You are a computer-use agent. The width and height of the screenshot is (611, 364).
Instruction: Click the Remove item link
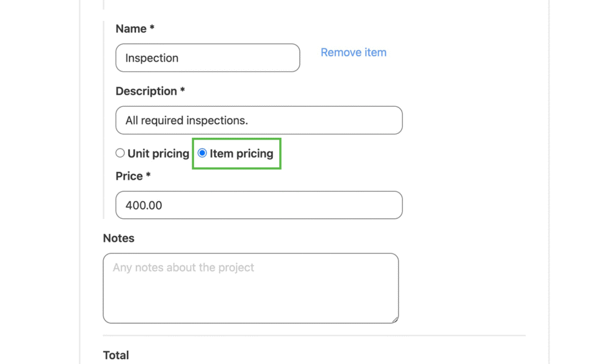[x=353, y=53]
